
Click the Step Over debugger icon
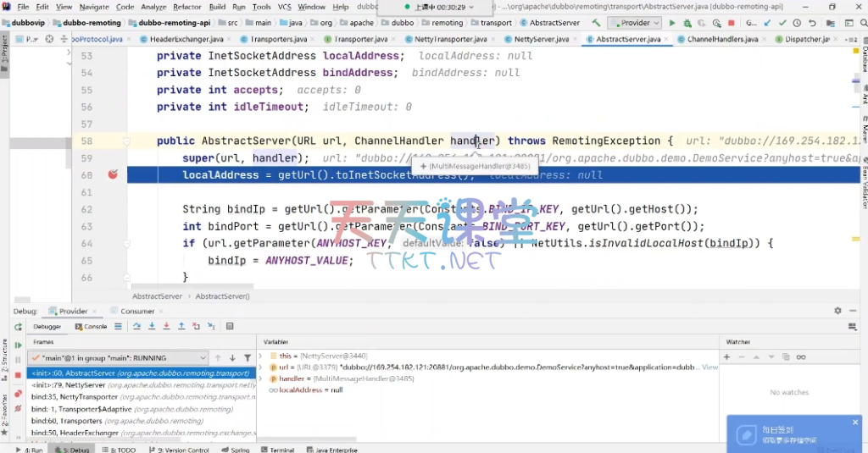click(x=136, y=326)
